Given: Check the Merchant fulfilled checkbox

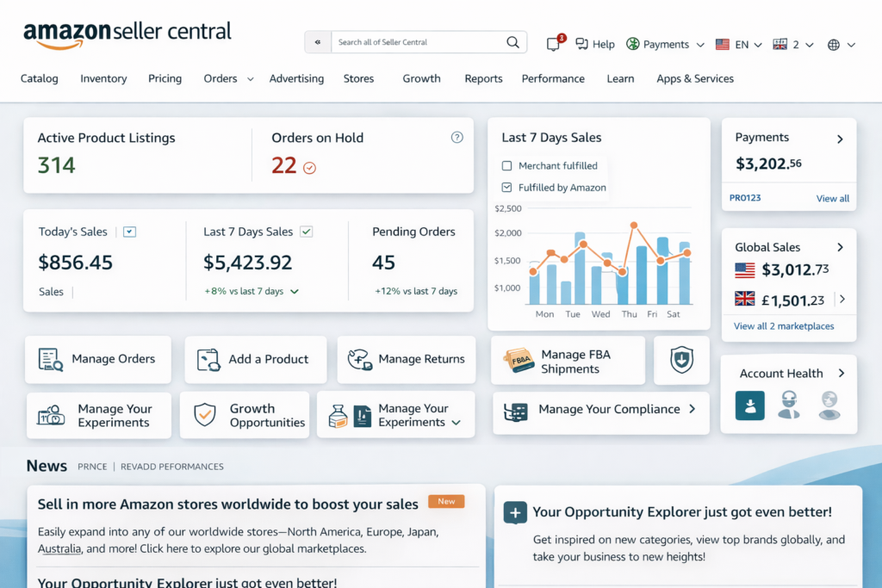Looking at the screenshot, I should pyautogui.click(x=506, y=166).
